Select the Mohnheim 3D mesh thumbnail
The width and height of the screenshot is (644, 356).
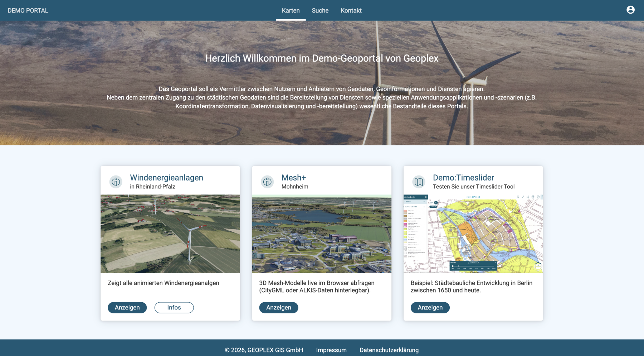tap(322, 234)
